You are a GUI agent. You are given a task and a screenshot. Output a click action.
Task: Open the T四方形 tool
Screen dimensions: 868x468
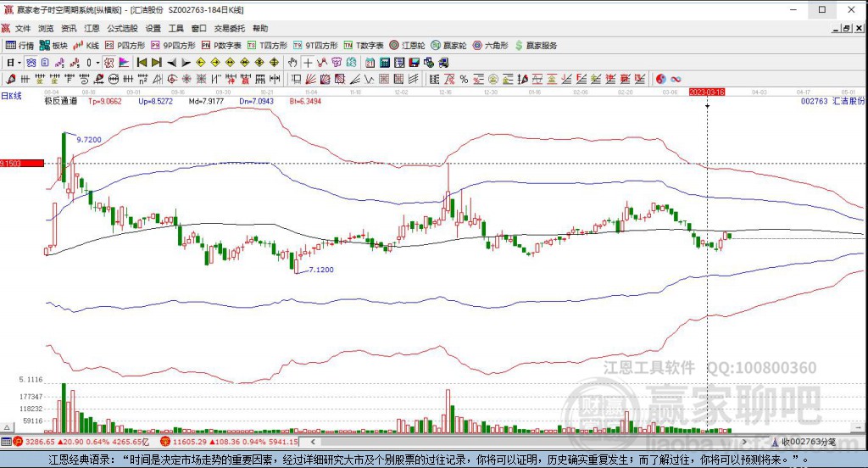pyautogui.click(x=267, y=46)
